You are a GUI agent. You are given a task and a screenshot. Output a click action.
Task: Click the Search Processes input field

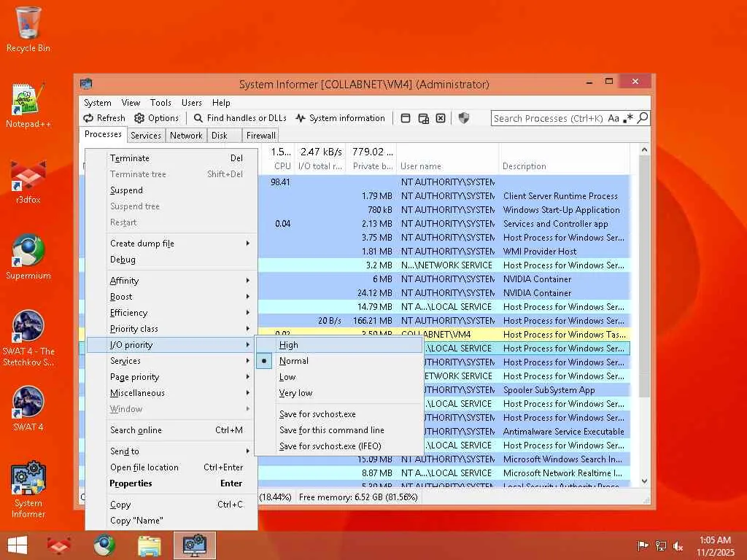point(548,118)
